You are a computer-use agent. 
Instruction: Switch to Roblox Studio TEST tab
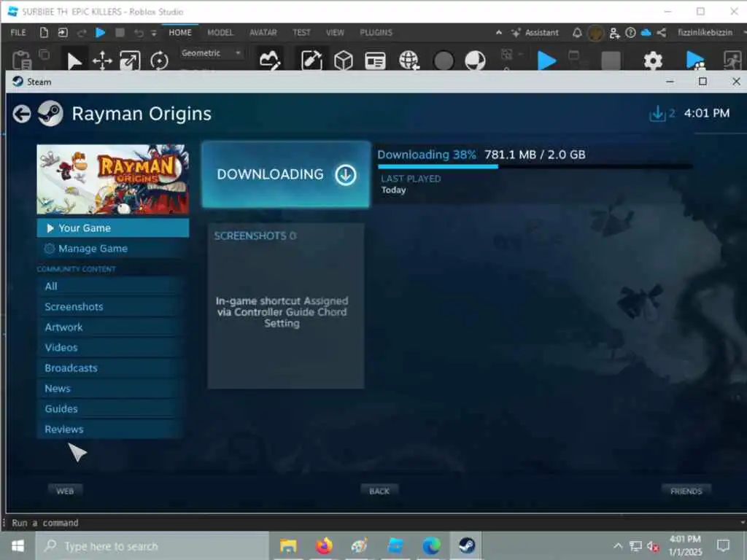tap(301, 32)
